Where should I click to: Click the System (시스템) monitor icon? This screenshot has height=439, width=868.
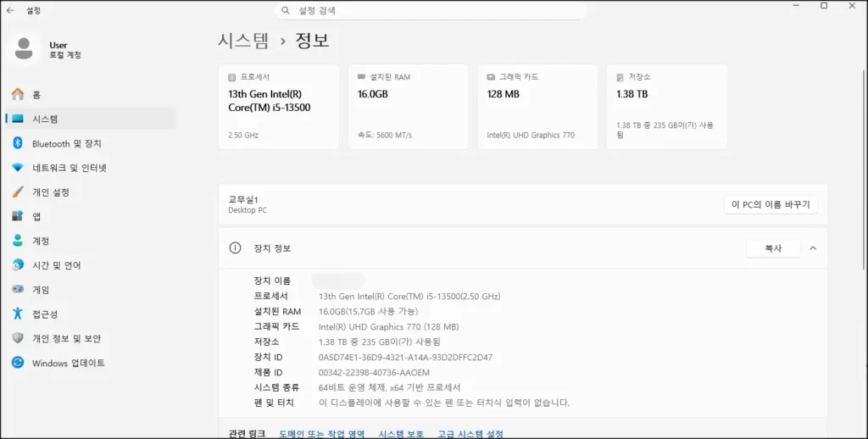click(18, 119)
